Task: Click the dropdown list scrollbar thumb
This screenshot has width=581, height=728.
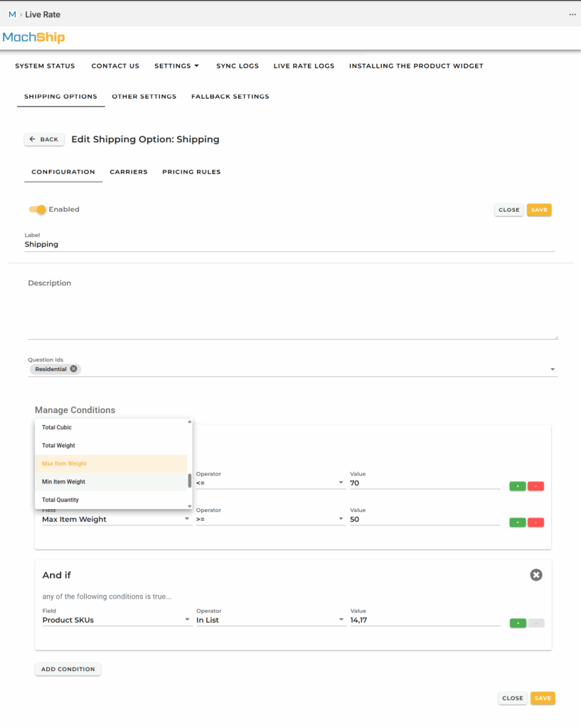Action: 189,481
